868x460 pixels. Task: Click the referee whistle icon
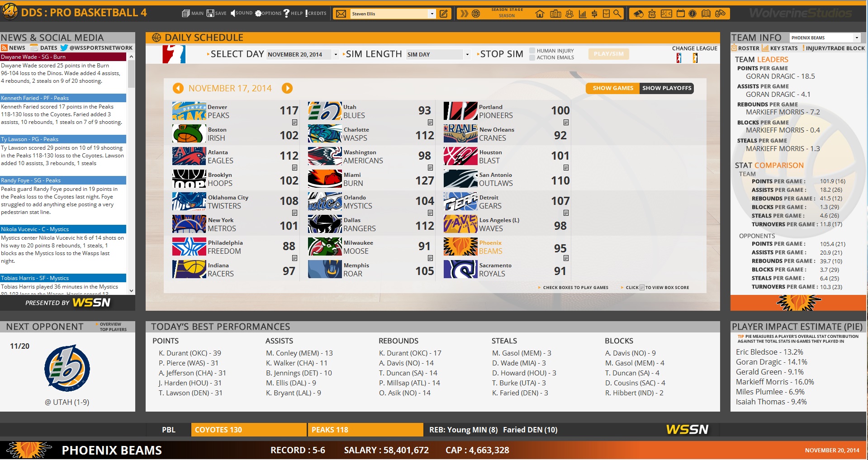pos(638,14)
